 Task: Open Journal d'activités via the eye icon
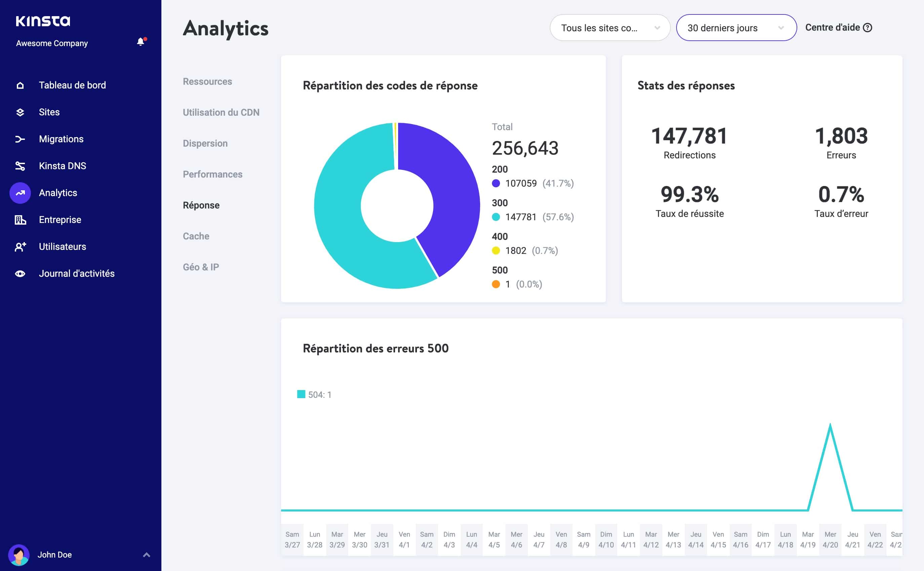point(20,273)
